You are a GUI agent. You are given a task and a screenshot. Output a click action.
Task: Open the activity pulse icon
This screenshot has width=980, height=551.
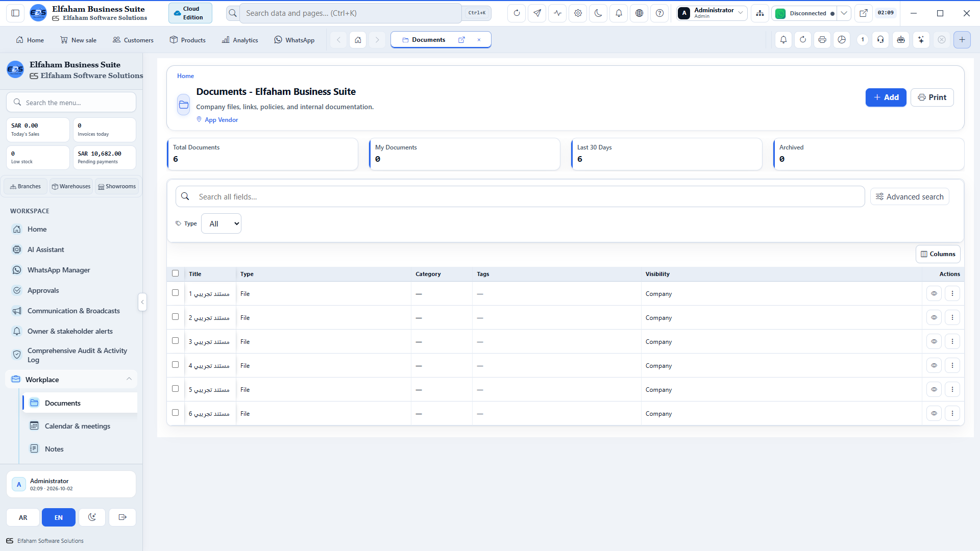[x=557, y=13]
